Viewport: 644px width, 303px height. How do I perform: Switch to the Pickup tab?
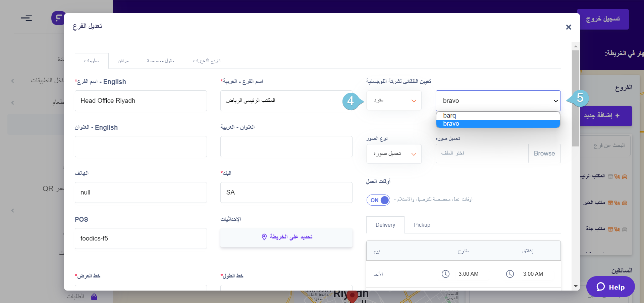422,225
